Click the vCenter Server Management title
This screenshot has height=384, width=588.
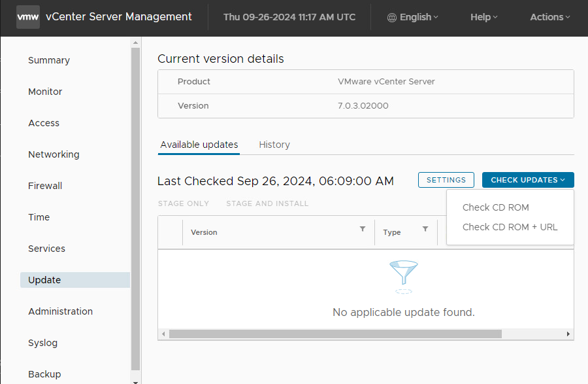click(118, 17)
